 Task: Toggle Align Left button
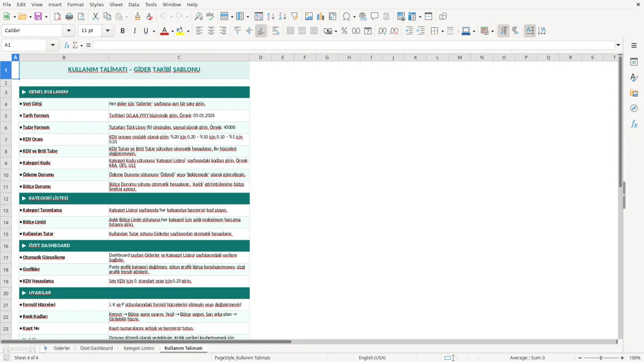[199, 31]
